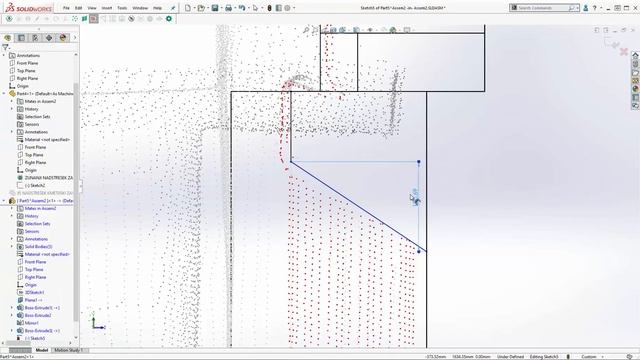Click the Options gear icon

pyautogui.click(x=287, y=8)
